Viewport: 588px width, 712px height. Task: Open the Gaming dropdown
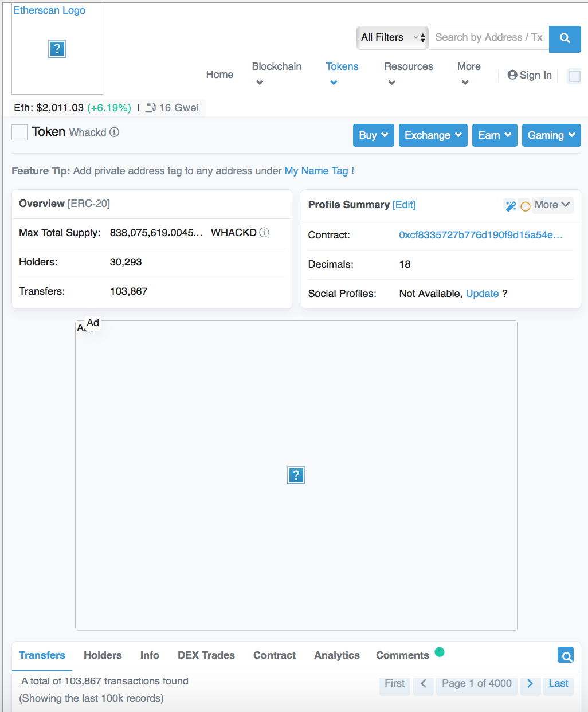coord(551,135)
